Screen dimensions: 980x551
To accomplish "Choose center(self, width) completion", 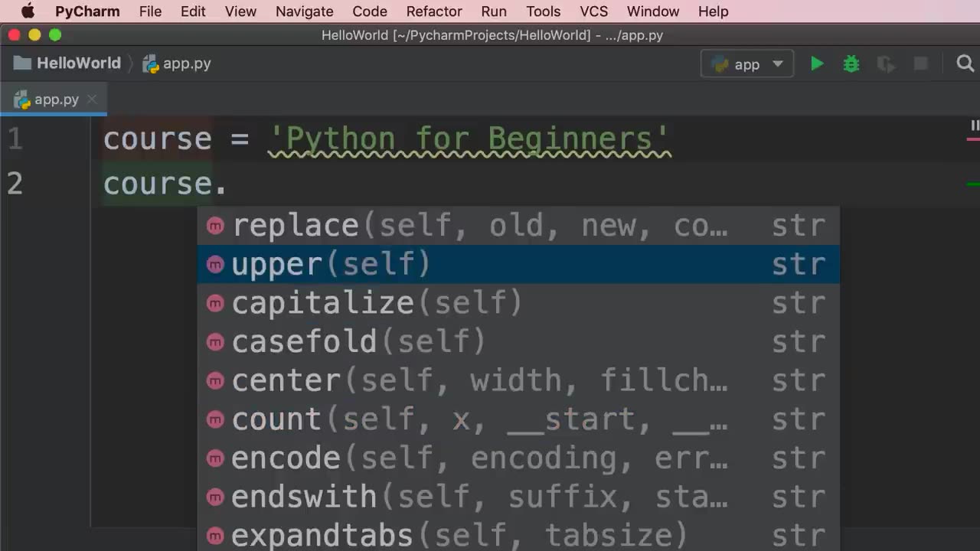I will [x=518, y=381].
